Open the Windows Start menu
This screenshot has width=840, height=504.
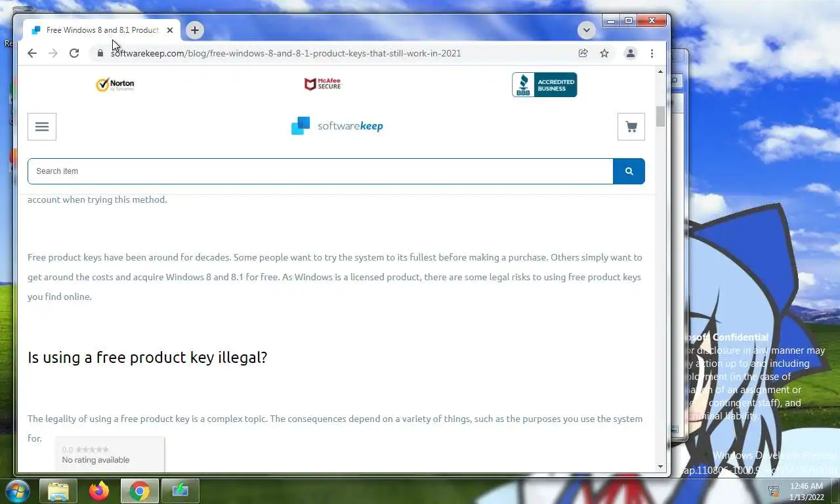(x=17, y=491)
